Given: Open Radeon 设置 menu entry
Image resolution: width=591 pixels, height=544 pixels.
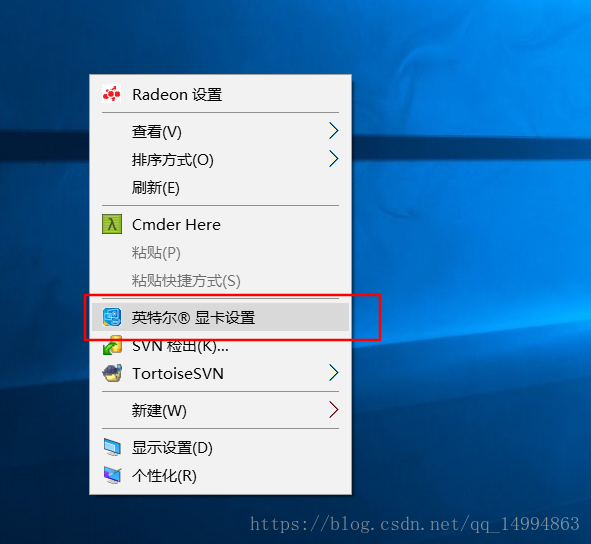Looking at the screenshot, I should [220, 94].
